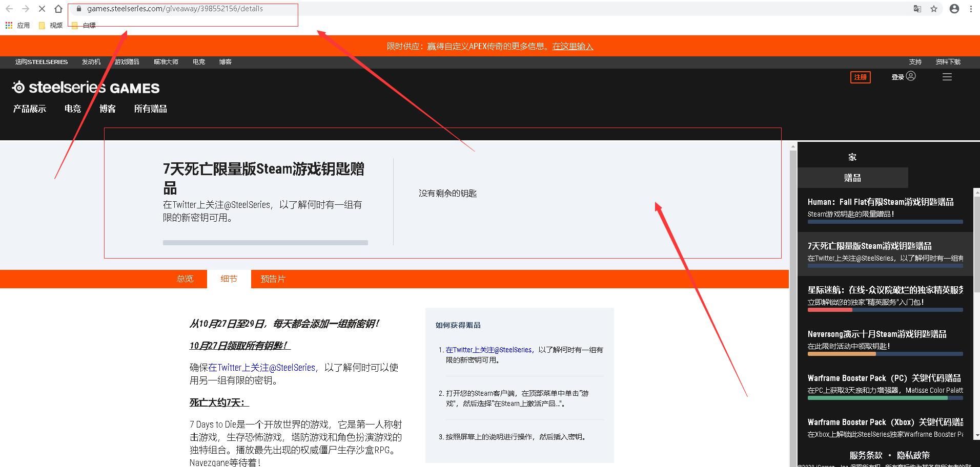
Task: Click the SteelSeries GAMES logo
Action: click(86, 88)
